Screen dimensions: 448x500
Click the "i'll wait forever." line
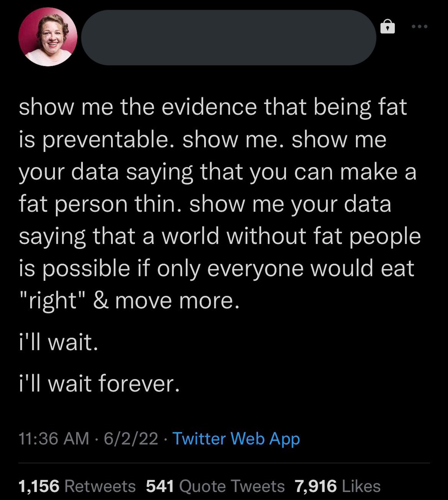tap(99, 383)
